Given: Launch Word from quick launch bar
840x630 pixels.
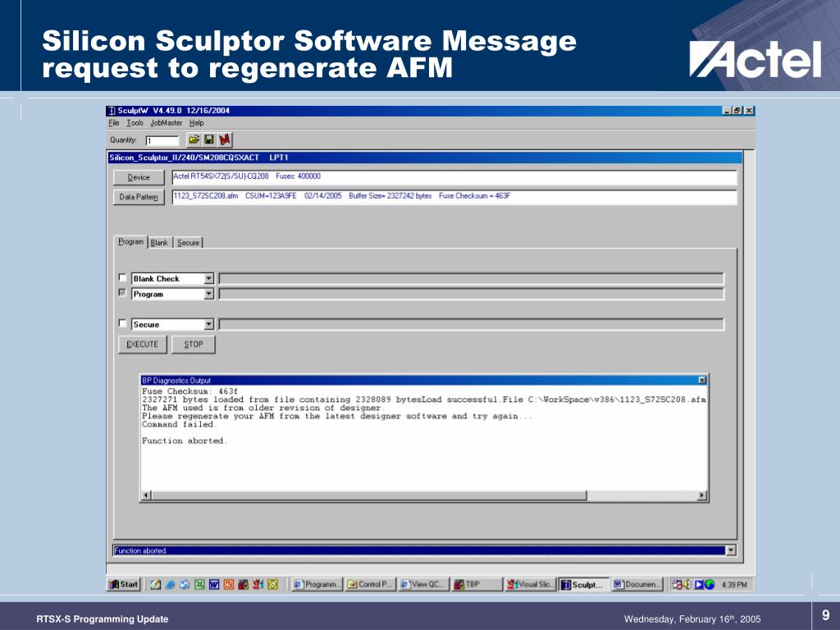Looking at the screenshot, I should point(214,584).
